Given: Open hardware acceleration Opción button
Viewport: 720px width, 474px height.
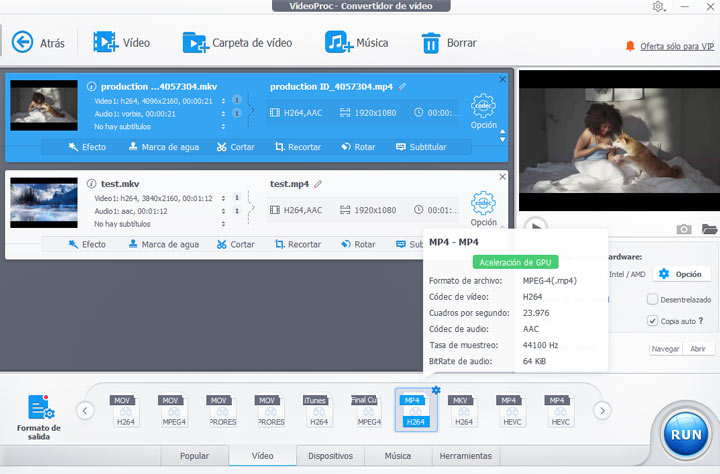Looking at the screenshot, I should click(x=683, y=274).
